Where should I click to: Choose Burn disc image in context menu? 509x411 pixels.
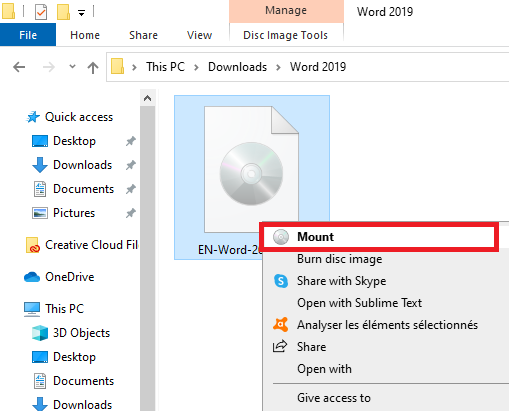pos(339,259)
